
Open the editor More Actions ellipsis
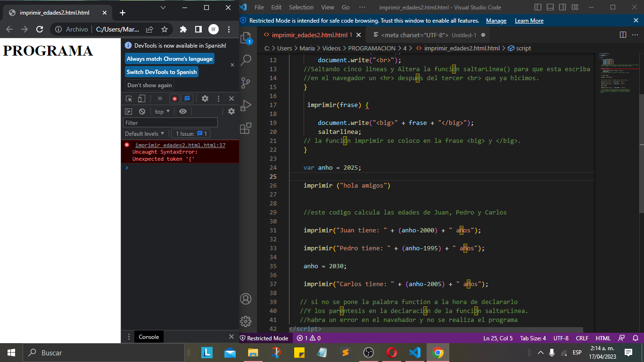635,35
